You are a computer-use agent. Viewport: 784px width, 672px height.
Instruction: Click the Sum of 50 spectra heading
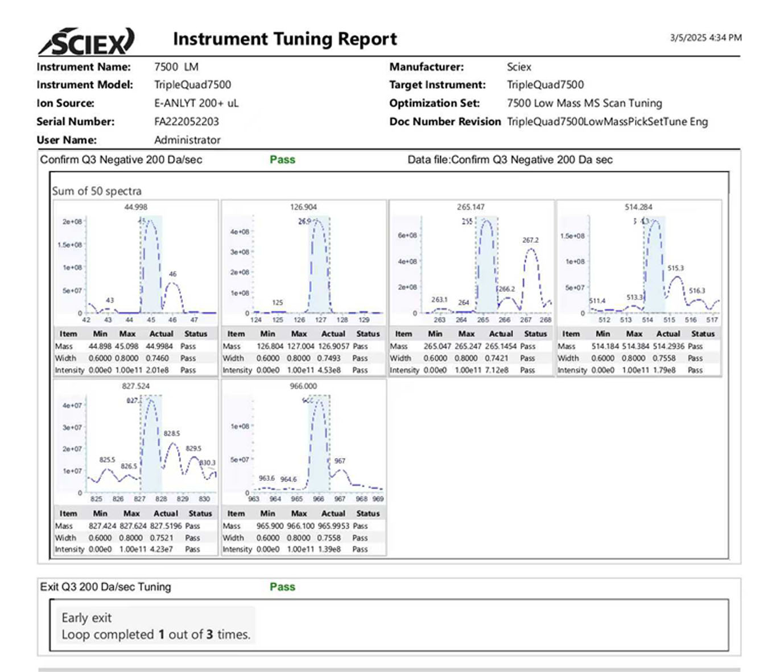[x=97, y=191]
